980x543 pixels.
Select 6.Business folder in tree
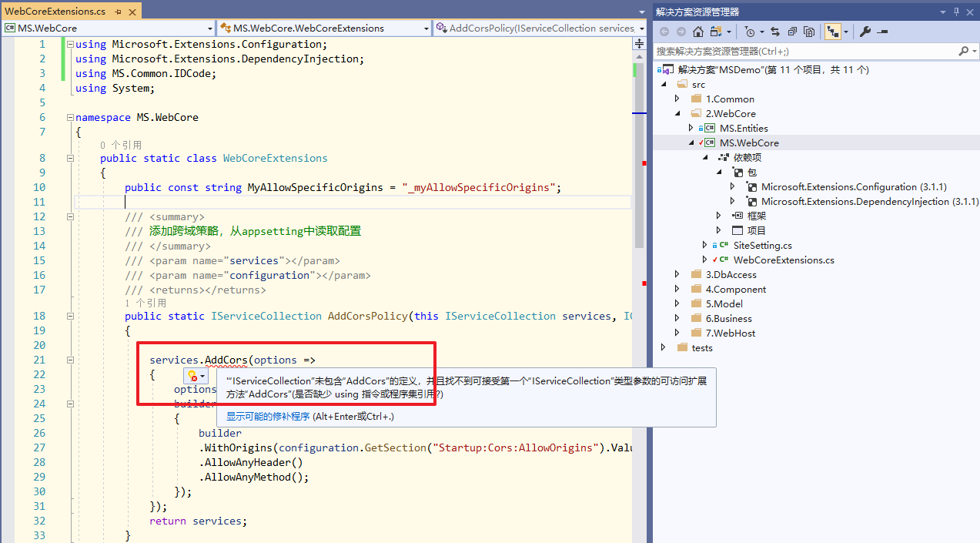point(728,318)
